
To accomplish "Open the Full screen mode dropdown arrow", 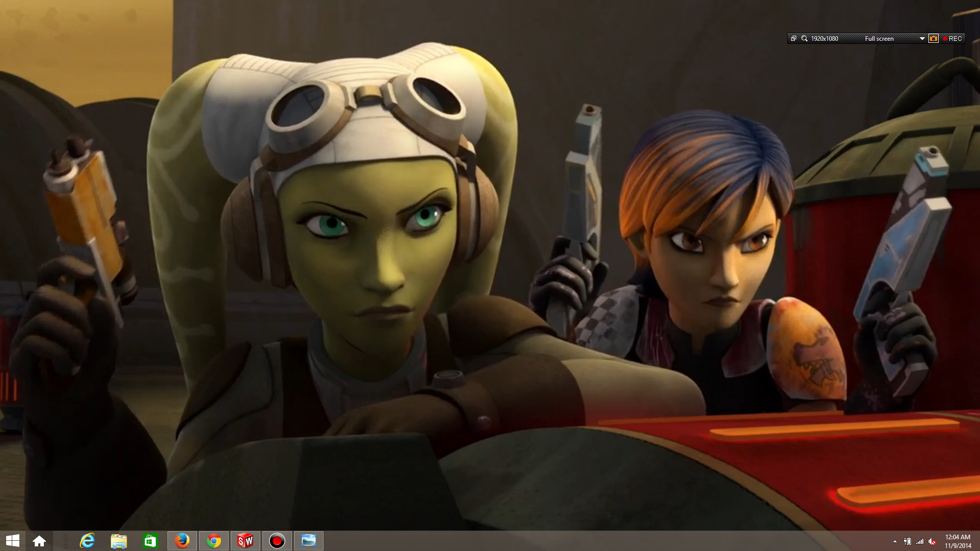I will coord(922,39).
